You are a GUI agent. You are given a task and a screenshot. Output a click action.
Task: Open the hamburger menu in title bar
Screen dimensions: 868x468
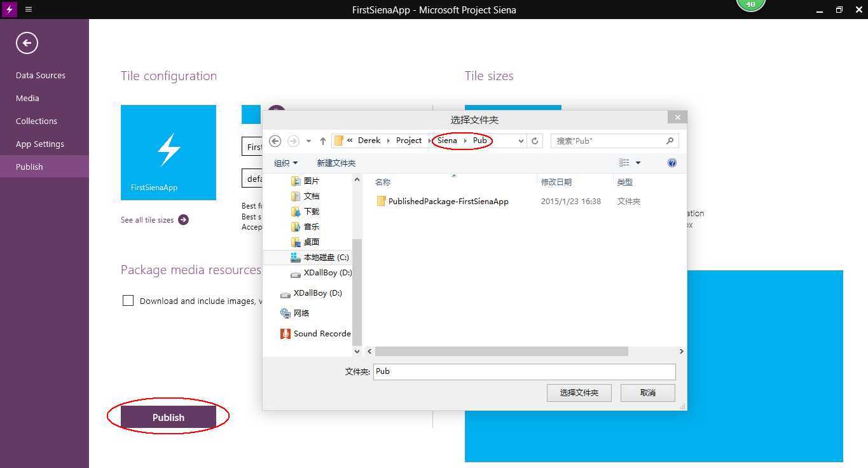(29, 10)
